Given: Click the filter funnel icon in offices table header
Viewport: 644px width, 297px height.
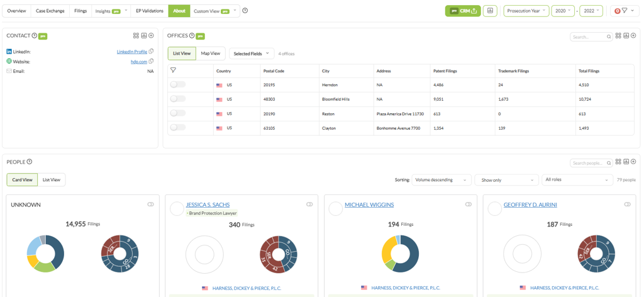Looking at the screenshot, I should [174, 70].
